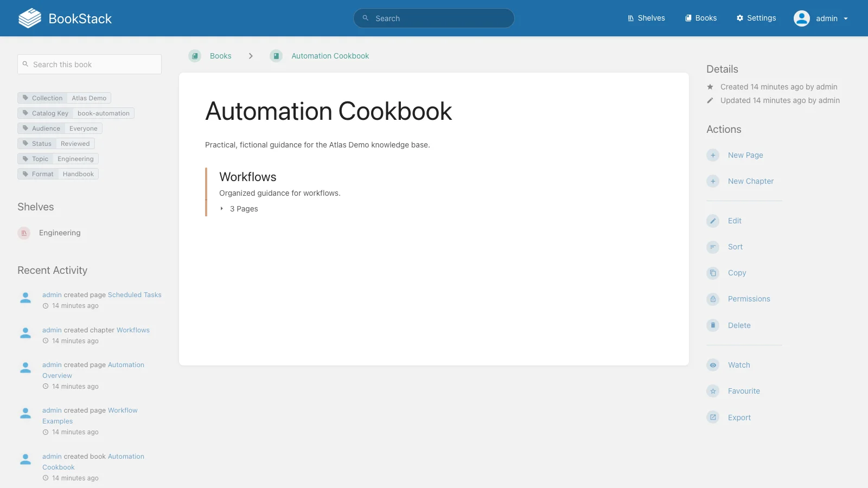
Task: Open the Workflows link in Recent Activity
Action: [133, 330]
